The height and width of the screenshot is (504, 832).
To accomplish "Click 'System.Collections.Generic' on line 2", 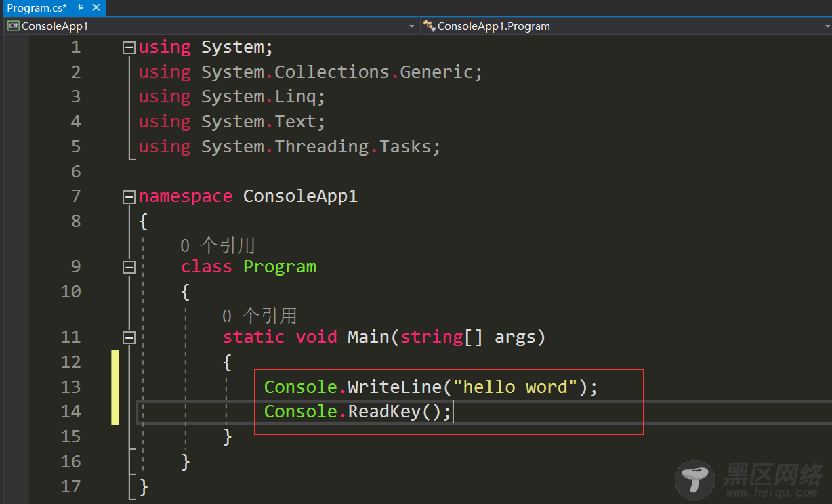I will point(337,72).
